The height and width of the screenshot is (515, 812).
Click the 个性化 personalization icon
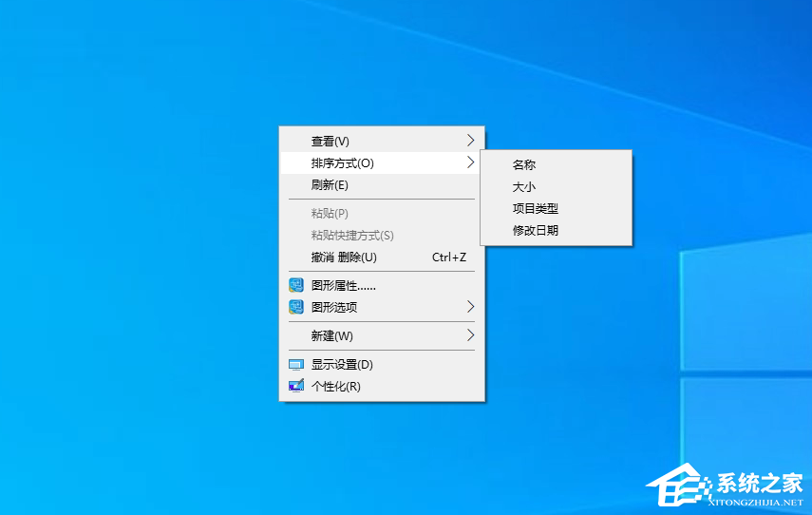[x=295, y=386]
